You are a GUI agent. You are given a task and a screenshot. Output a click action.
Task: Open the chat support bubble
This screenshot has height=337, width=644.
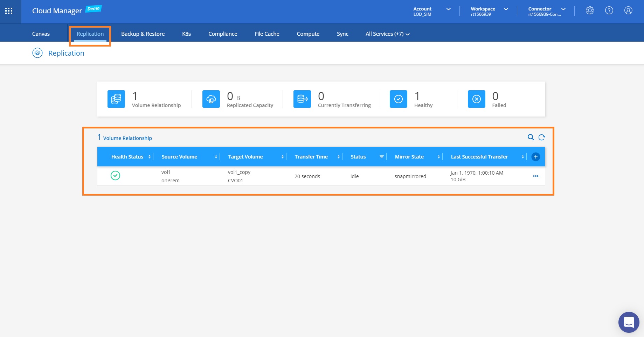(629, 322)
